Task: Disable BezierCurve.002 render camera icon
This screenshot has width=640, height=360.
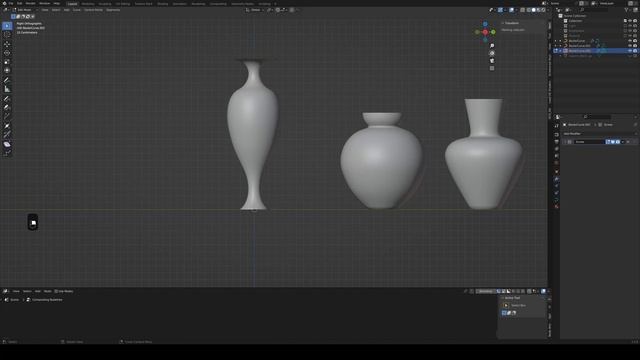Action: (635, 51)
